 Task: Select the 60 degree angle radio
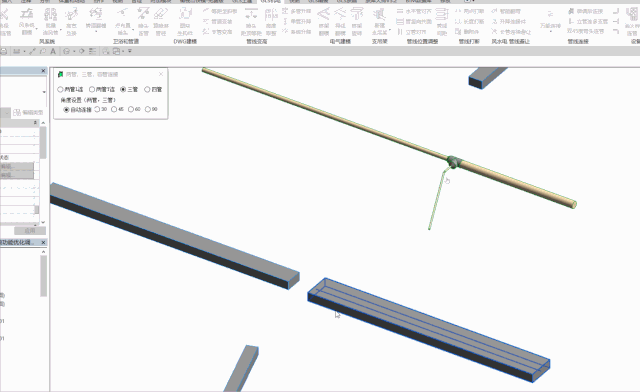pos(134,109)
